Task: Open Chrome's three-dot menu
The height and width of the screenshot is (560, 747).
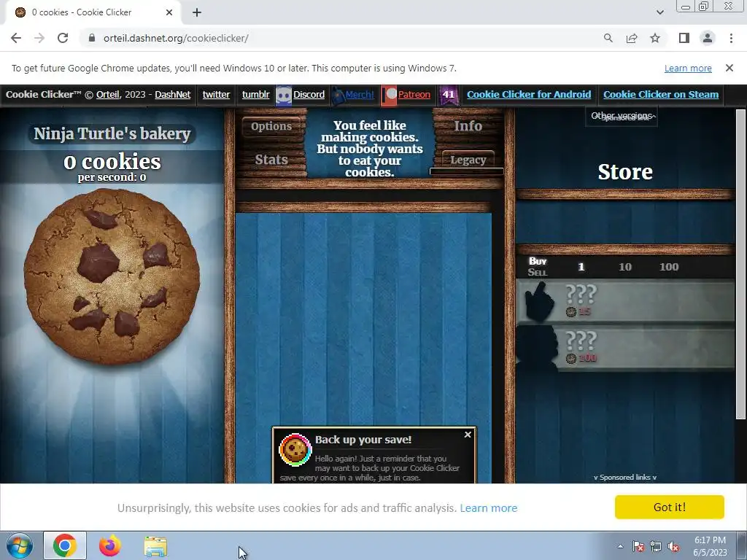Action: point(731,38)
